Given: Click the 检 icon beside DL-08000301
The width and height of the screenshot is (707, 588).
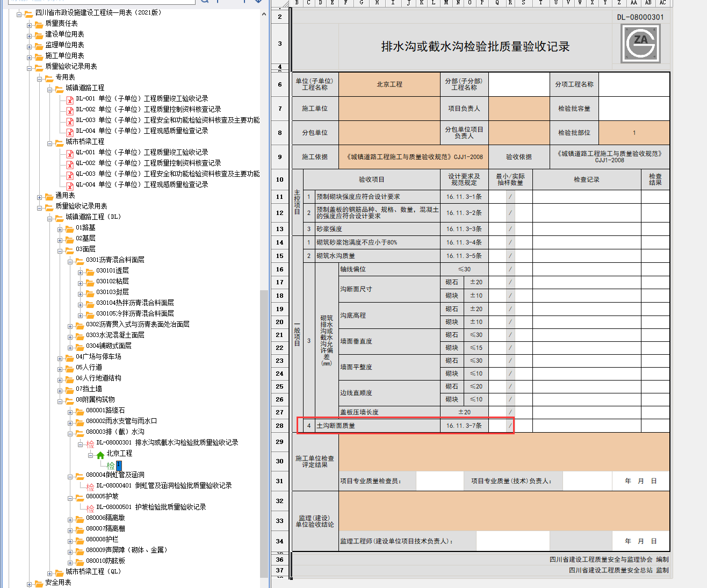Looking at the screenshot, I should 90,443.
